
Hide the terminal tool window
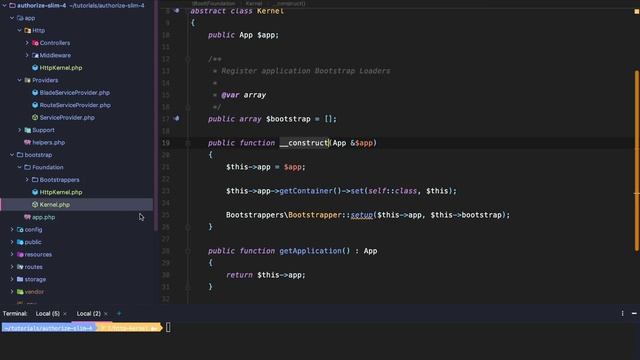(x=634, y=313)
